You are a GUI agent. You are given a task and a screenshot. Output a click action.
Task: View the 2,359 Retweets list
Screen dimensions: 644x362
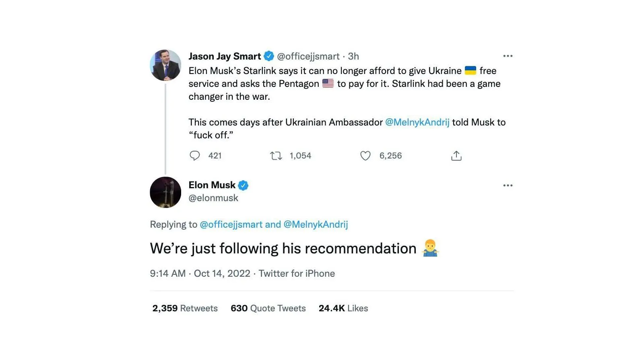(x=185, y=308)
